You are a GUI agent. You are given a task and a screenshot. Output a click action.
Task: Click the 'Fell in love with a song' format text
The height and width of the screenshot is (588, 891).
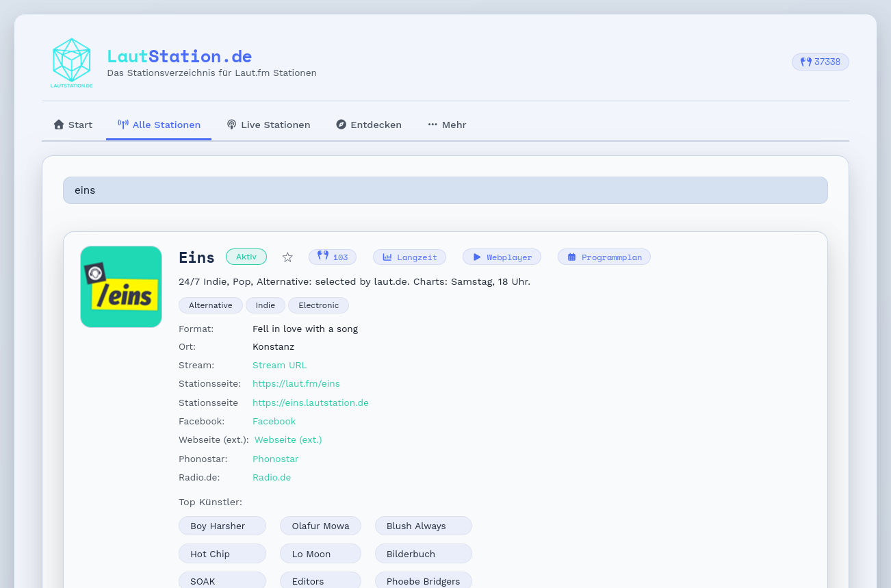305,329
